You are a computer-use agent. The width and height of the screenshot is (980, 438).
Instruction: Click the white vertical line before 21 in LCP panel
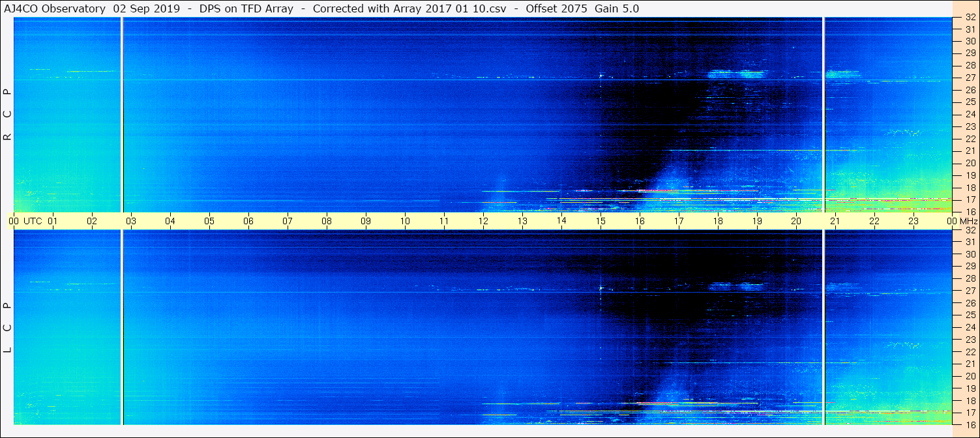(824, 327)
